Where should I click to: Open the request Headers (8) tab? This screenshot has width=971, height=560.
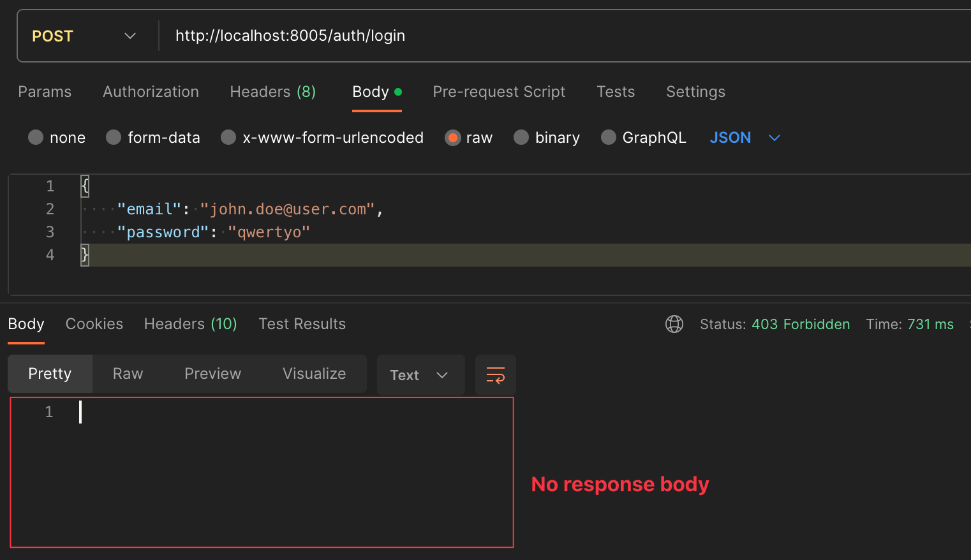[x=272, y=92]
